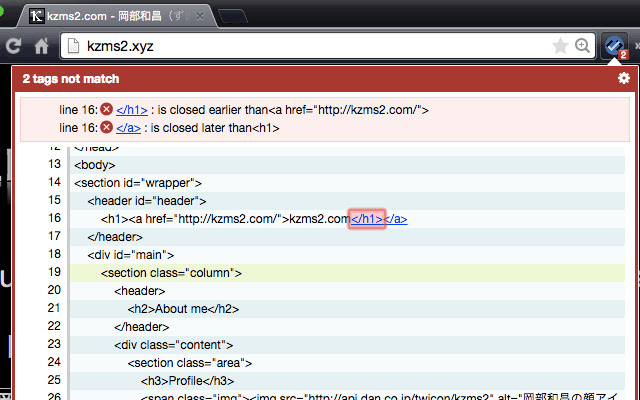Click the </h1> link in error list
640x400 pixels.
[132, 110]
